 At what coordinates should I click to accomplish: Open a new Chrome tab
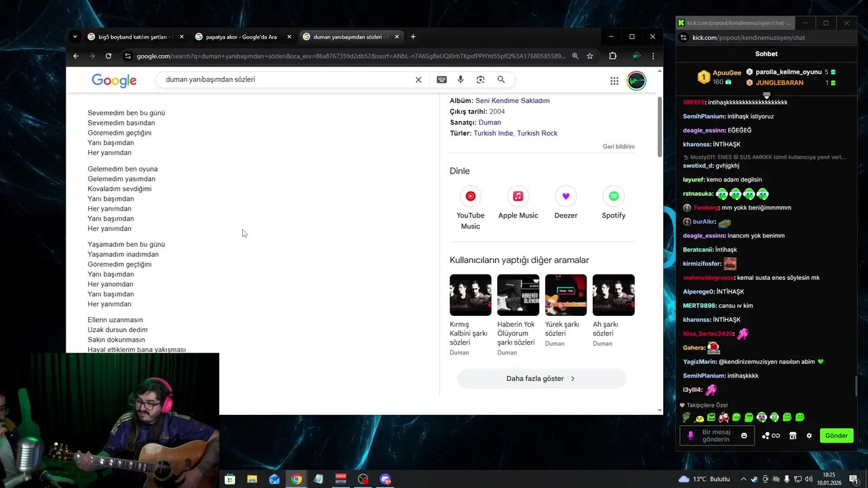point(413,37)
